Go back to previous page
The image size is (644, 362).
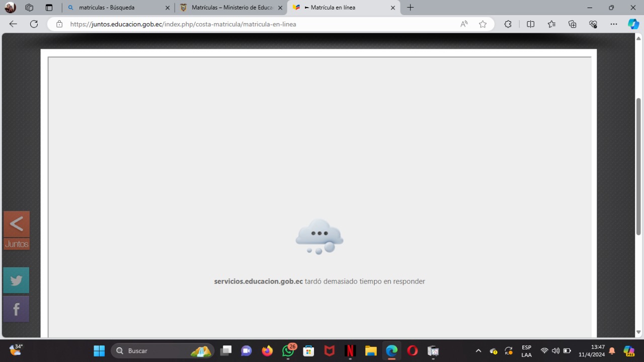click(x=13, y=24)
